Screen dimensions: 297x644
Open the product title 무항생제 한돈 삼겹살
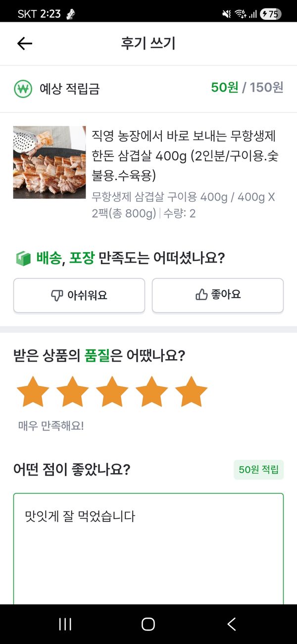point(184,155)
